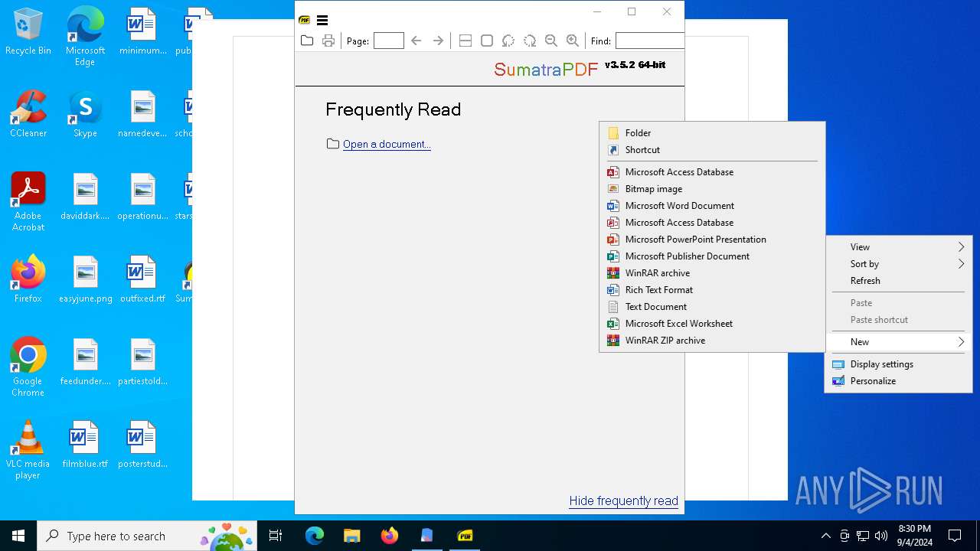Viewport: 980px width, 551px height.
Task: Expand the New submenu arrow
Action: [961, 342]
